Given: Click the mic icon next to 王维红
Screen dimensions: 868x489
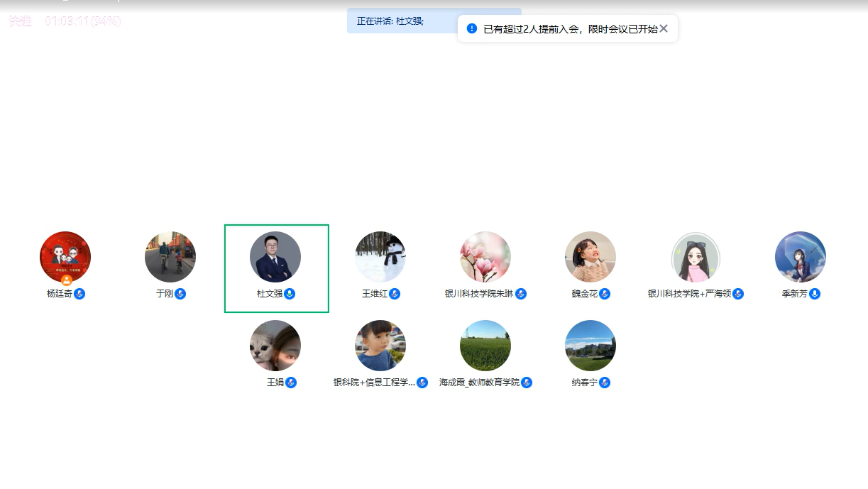Looking at the screenshot, I should pyautogui.click(x=395, y=294).
